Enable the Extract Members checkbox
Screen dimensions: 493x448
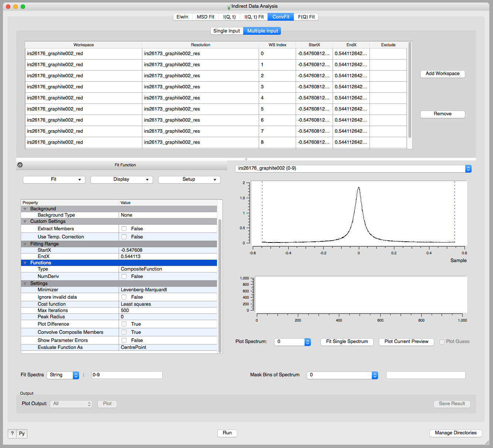pos(124,229)
